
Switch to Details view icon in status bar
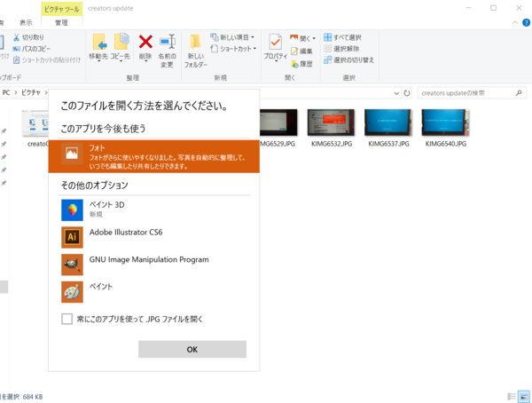tap(512, 397)
